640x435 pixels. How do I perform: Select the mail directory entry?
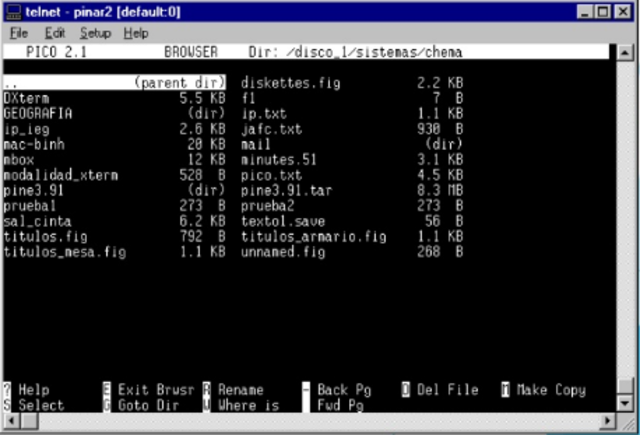pyautogui.click(x=352, y=144)
